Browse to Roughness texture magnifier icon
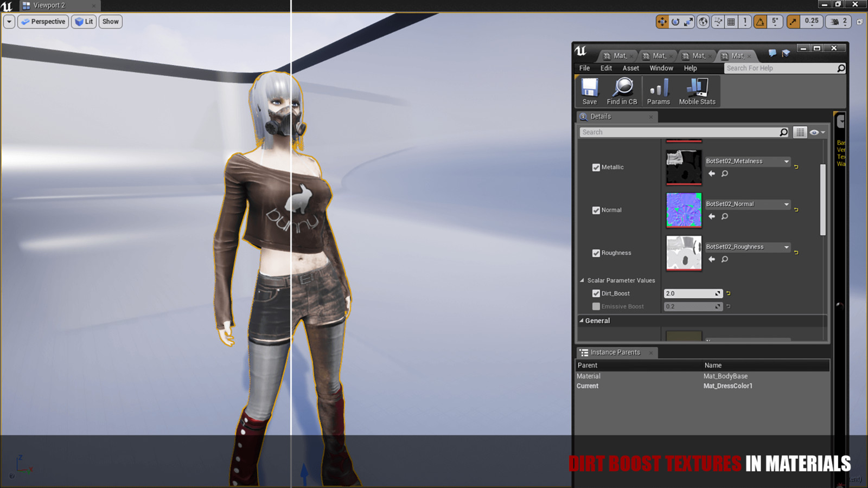Viewport: 868px width, 488px height. (x=725, y=259)
